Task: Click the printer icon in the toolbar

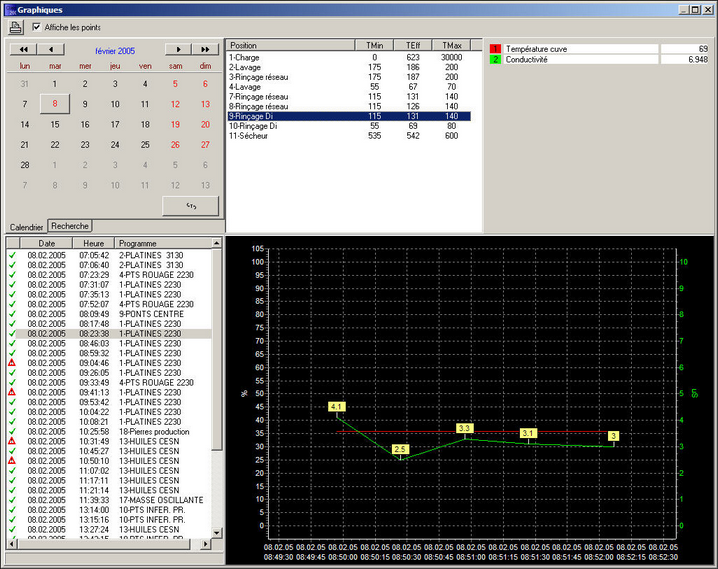Action: (16, 27)
